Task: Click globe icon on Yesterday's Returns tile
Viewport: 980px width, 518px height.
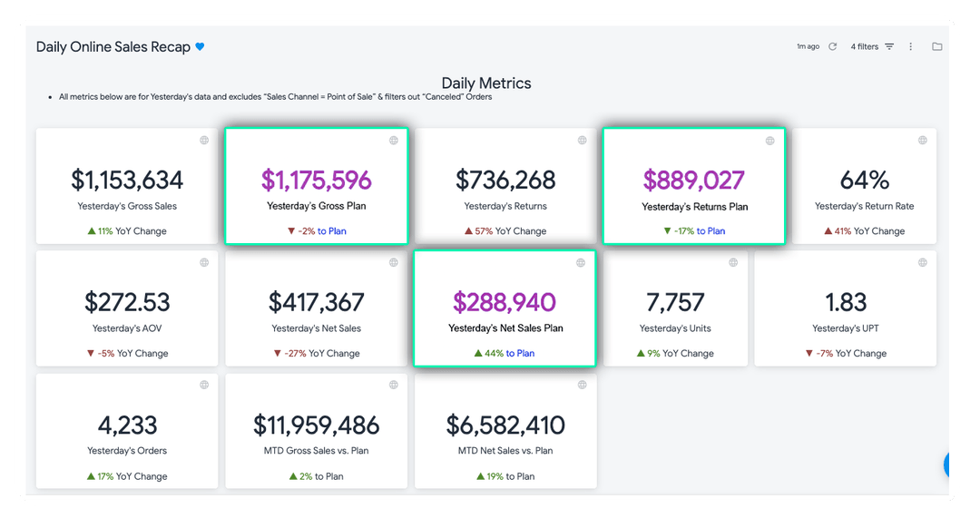Action: 582,140
